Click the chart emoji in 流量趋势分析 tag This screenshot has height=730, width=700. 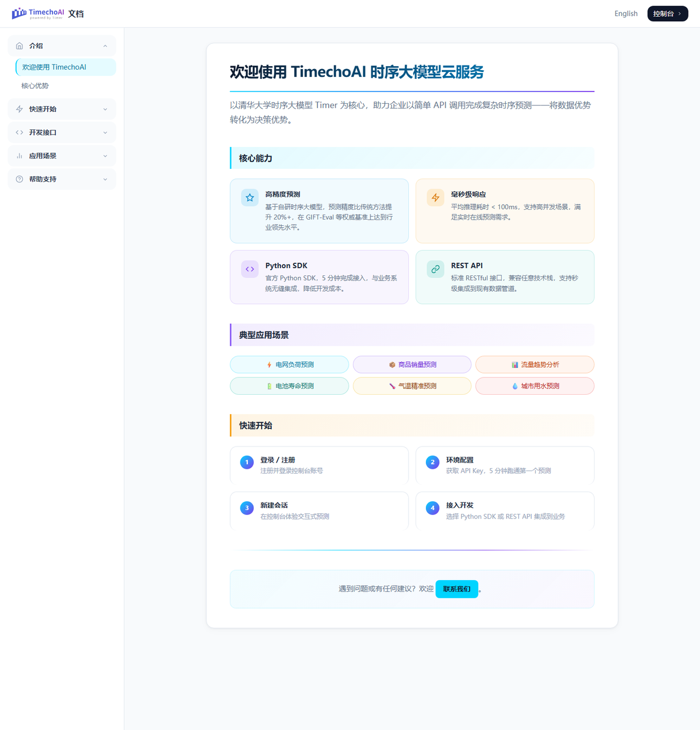coord(515,364)
